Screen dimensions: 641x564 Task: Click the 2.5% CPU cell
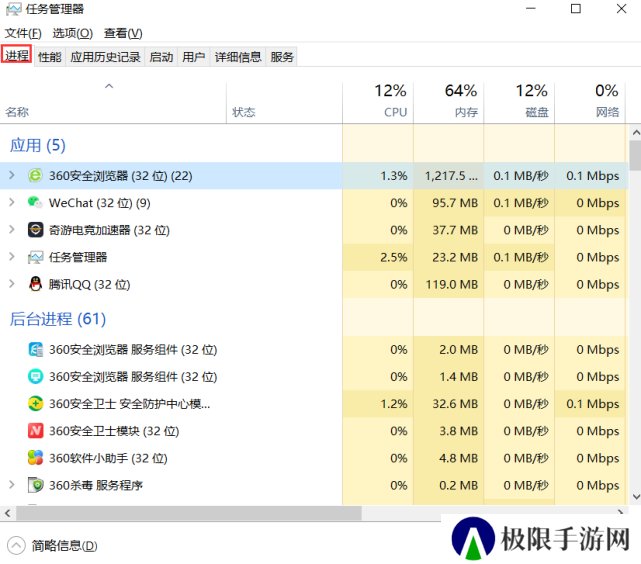(378, 257)
